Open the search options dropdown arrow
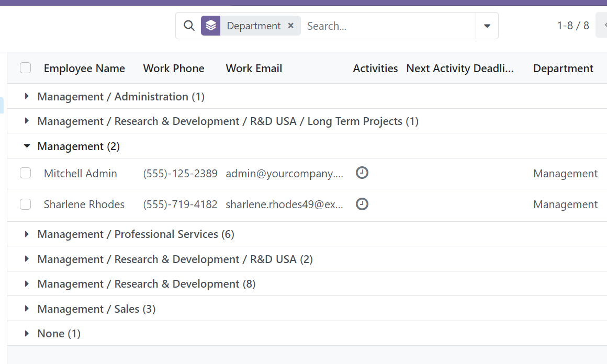 click(x=487, y=26)
